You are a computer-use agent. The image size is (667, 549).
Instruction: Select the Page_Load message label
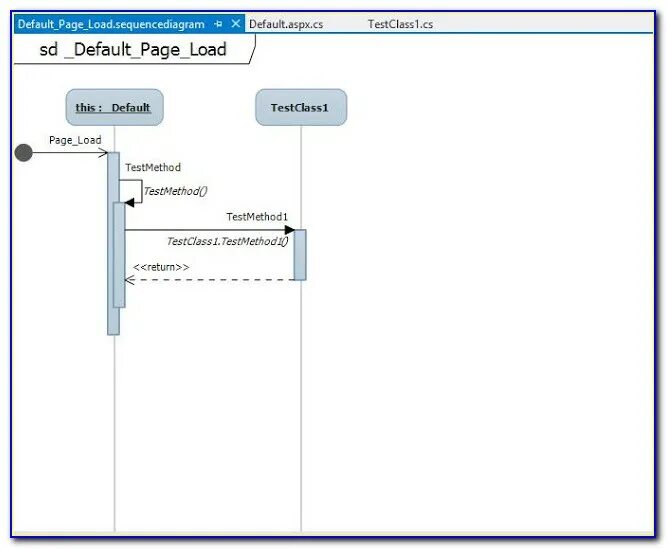pyautogui.click(x=75, y=140)
